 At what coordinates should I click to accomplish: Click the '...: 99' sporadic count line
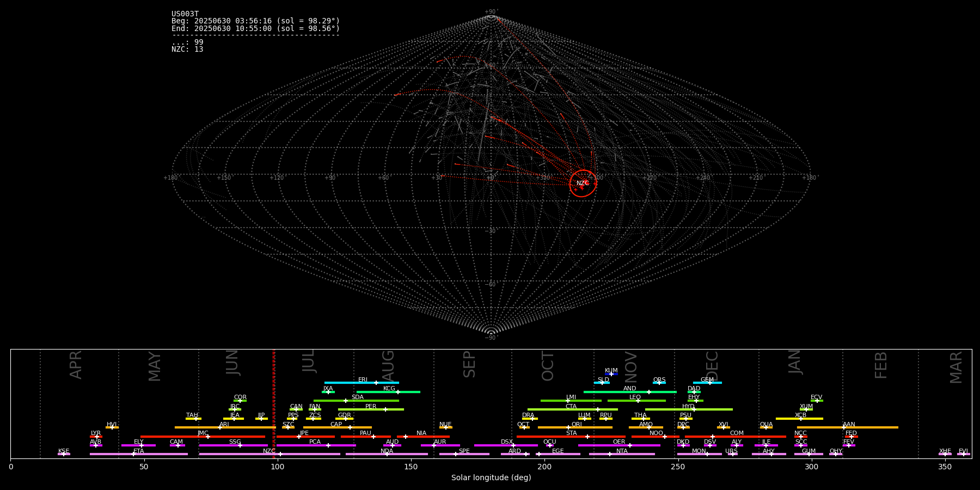click(x=187, y=42)
